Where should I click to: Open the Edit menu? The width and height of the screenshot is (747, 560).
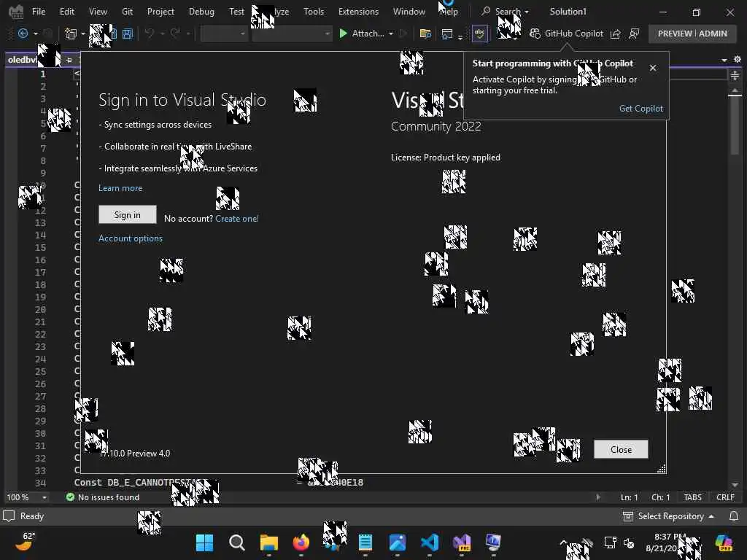point(66,12)
